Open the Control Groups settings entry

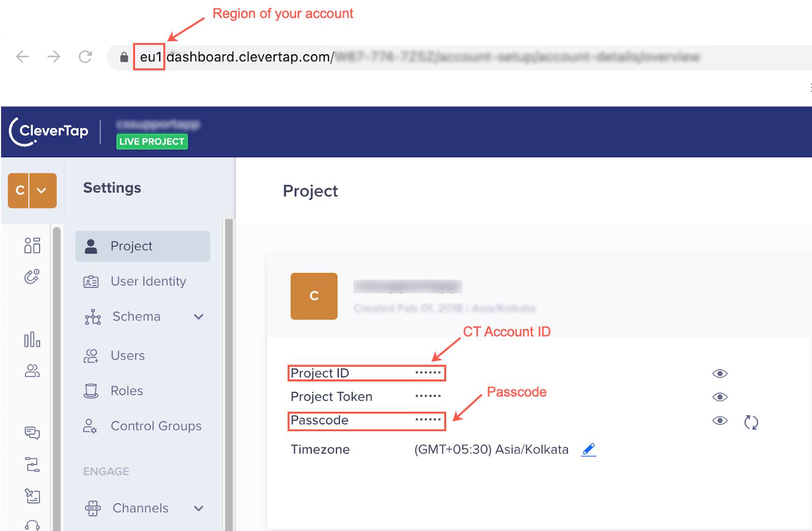(156, 426)
